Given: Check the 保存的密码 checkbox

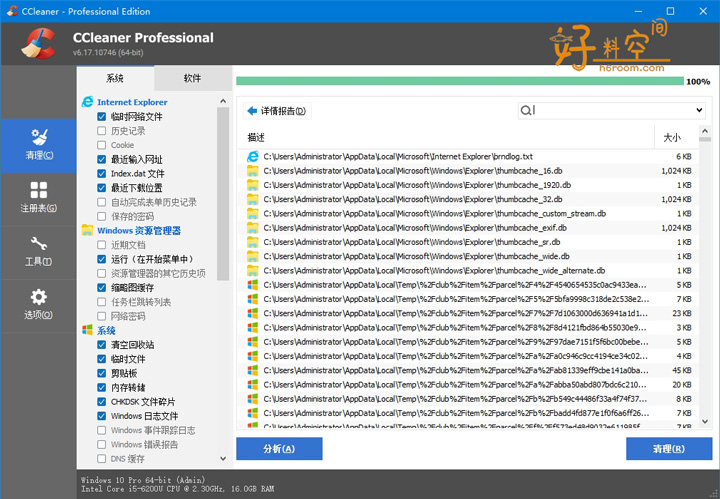Looking at the screenshot, I should (x=101, y=216).
